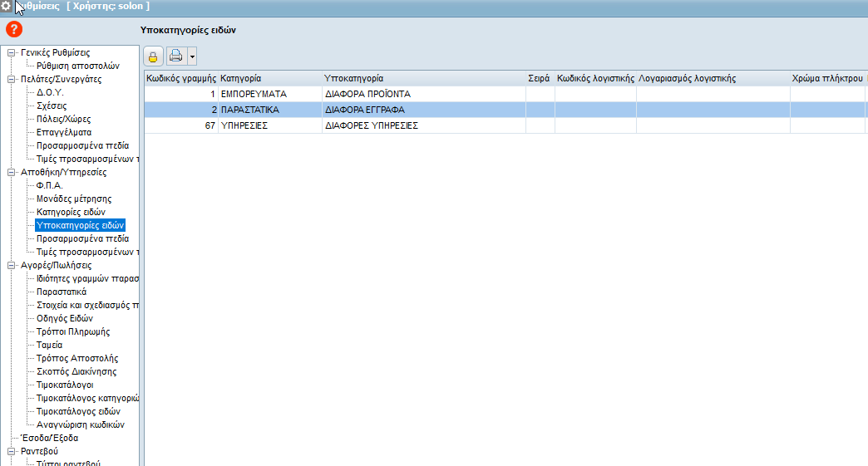Click the yellow padlock toolbar button
Image resolution: width=868 pixels, height=466 pixels.
pyautogui.click(x=154, y=56)
